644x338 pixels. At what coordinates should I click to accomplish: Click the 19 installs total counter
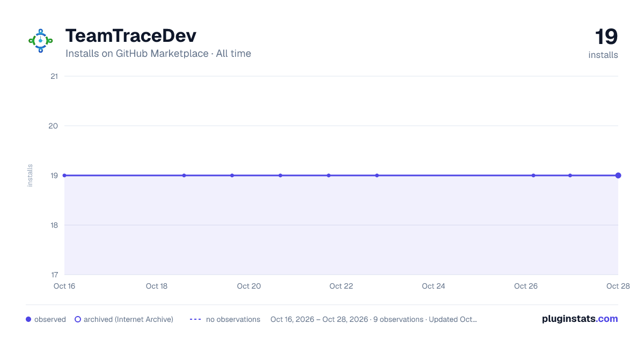pyautogui.click(x=604, y=43)
